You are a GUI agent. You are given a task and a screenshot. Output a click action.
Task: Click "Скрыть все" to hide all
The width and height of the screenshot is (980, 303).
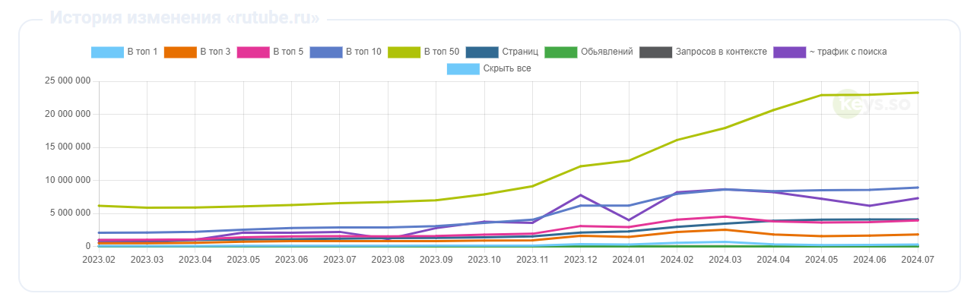pyautogui.click(x=506, y=68)
